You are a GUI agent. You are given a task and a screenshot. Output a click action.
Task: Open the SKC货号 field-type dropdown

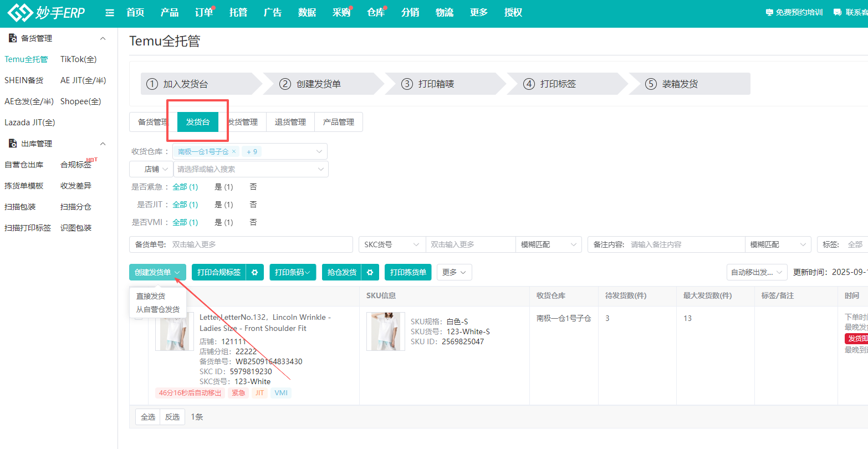click(x=392, y=244)
